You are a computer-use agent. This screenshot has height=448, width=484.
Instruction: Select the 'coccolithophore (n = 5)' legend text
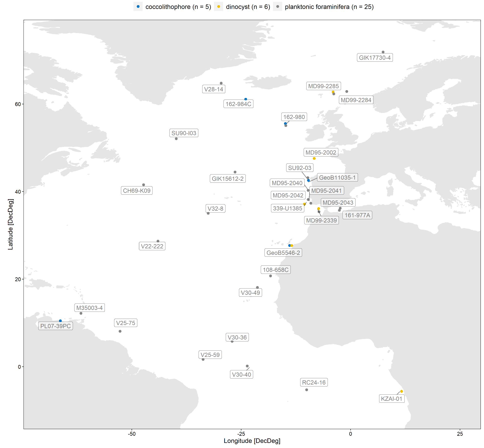tap(178, 7)
